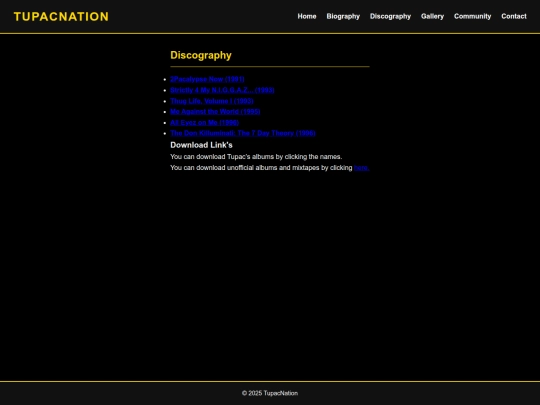Click the TUPACNATION site logo
This screenshot has width=540, height=405.
61,17
